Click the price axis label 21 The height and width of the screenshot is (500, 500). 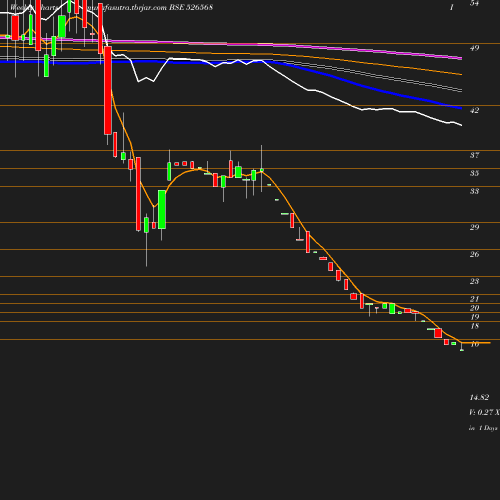pyautogui.click(x=474, y=299)
